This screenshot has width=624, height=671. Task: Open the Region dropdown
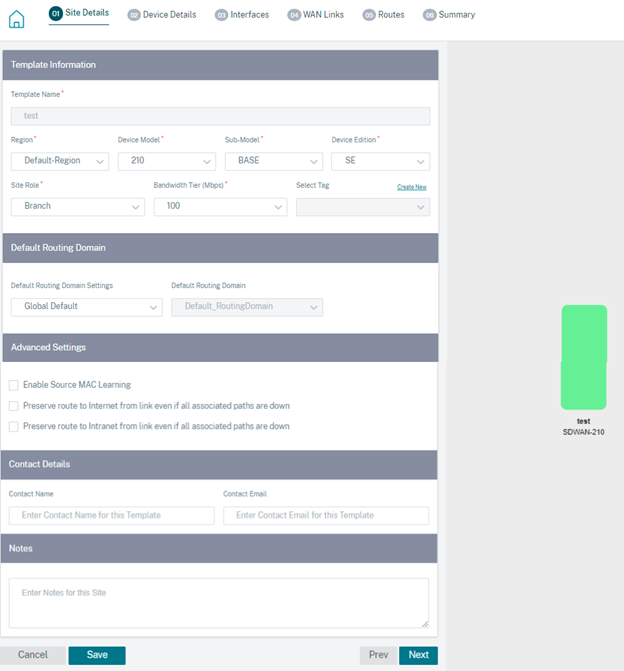click(x=60, y=161)
